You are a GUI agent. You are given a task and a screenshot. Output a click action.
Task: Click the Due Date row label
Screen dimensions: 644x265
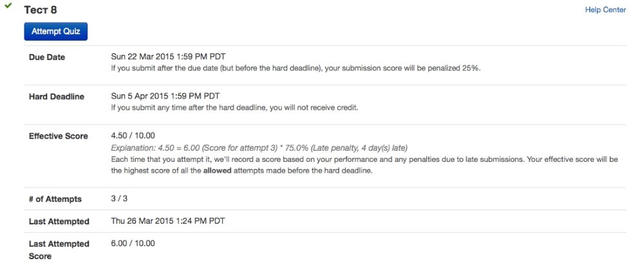click(47, 57)
